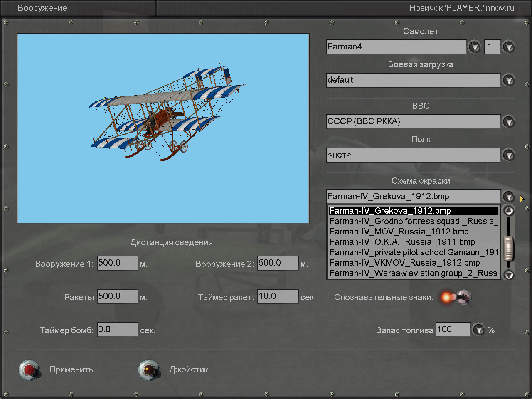532x399 pixels.
Task: Click scroll down arrow in skin list
Action: coord(509,275)
